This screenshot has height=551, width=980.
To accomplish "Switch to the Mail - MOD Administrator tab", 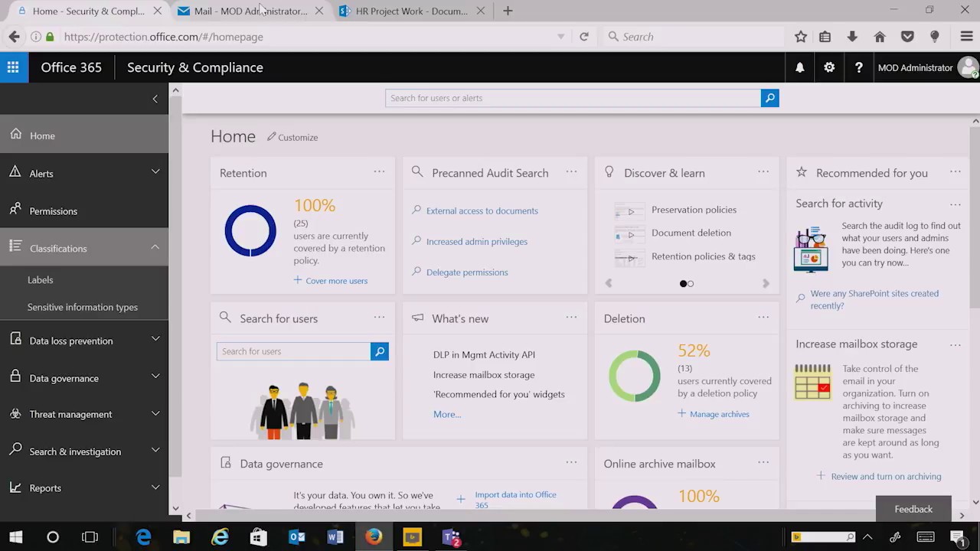I will click(250, 11).
